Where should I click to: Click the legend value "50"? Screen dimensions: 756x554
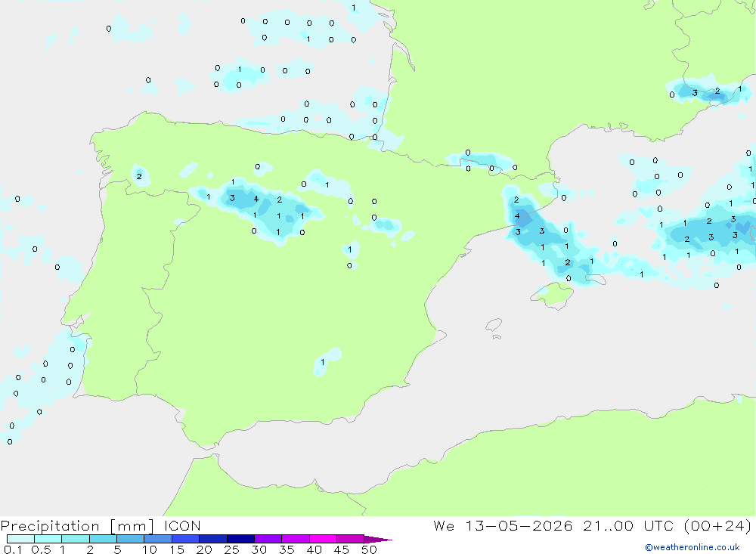[370, 549]
